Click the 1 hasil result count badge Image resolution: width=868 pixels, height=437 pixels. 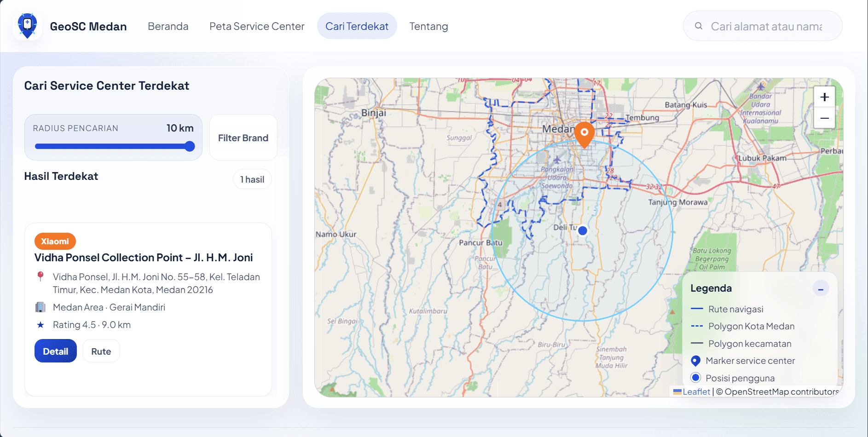click(252, 179)
